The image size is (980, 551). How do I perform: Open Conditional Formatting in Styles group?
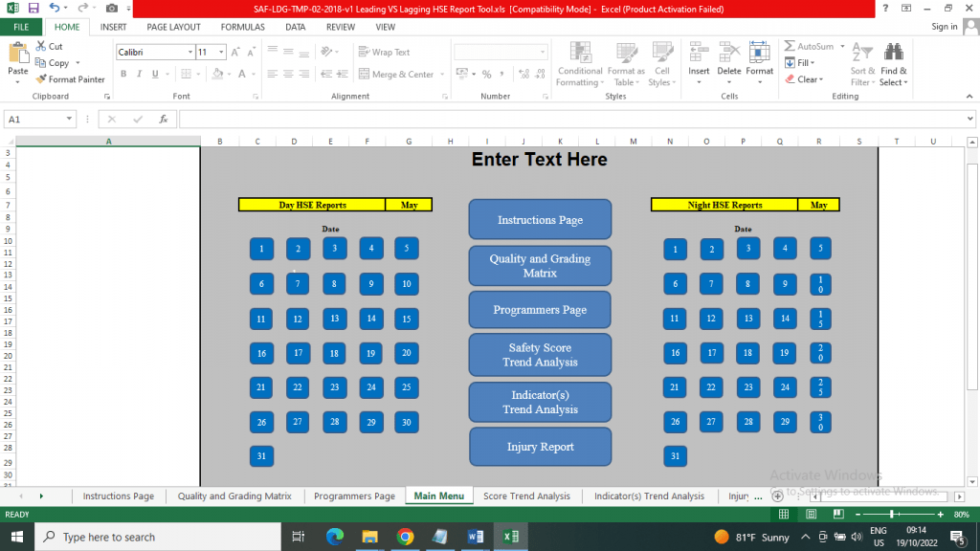pos(580,64)
